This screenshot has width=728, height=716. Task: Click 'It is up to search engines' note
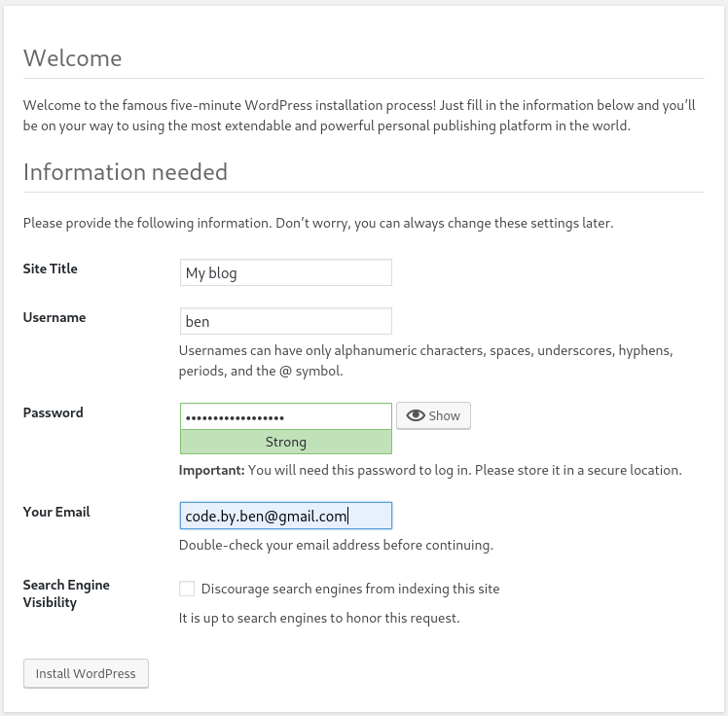(x=319, y=618)
